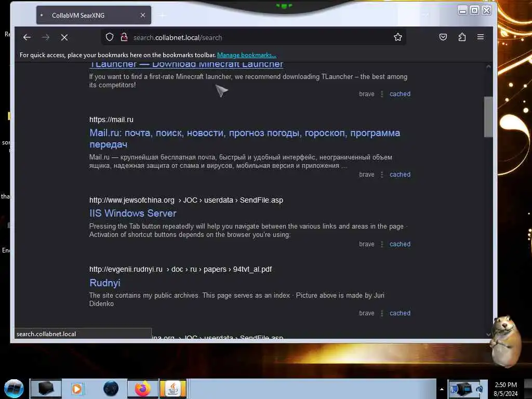
Task: Open cached link for Mail.ru result
Action: pos(400,175)
